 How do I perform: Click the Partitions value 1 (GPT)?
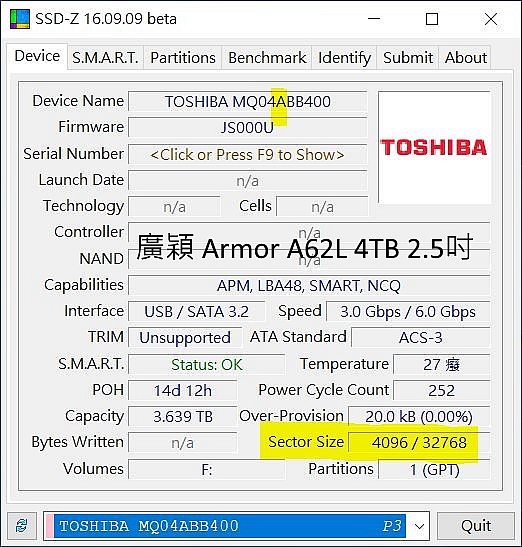pyautogui.click(x=434, y=470)
